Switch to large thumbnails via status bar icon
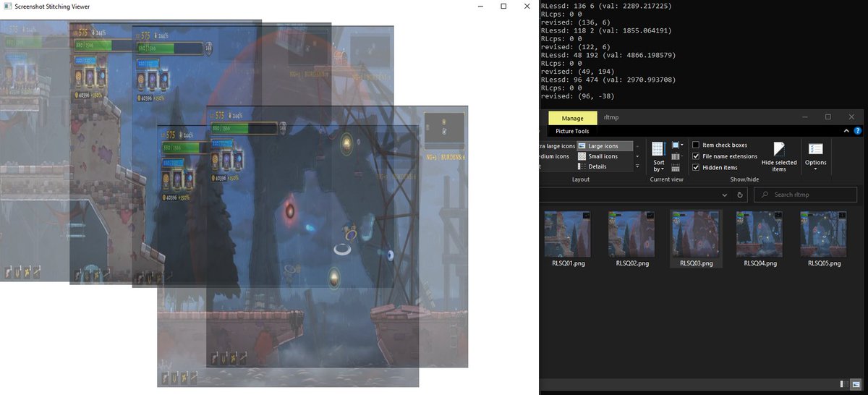Screen dimensions: 868x395 coord(856,383)
